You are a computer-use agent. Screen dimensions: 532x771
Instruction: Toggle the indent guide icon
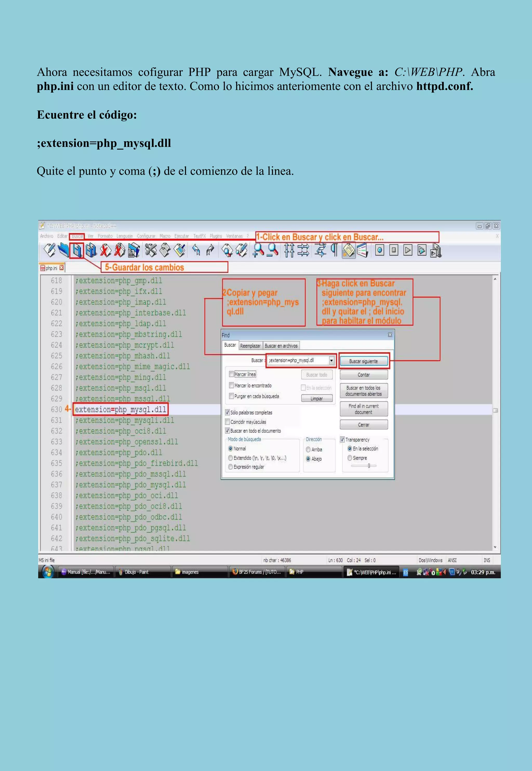point(348,250)
